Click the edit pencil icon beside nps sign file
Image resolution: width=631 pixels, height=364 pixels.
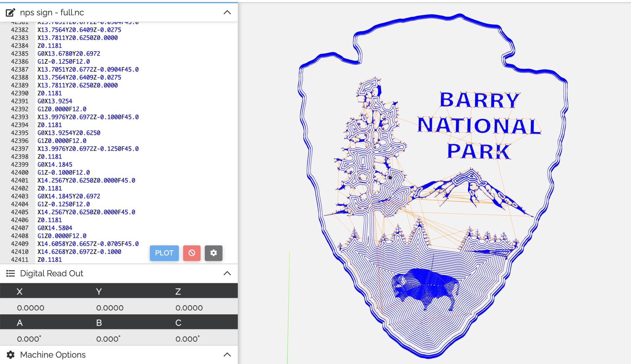pos(10,12)
